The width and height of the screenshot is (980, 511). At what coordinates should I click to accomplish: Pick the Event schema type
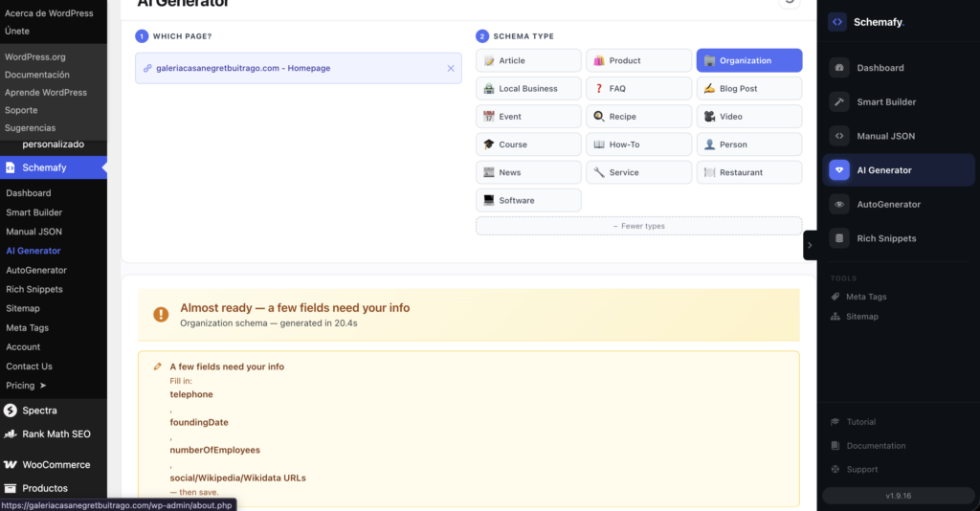528,116
